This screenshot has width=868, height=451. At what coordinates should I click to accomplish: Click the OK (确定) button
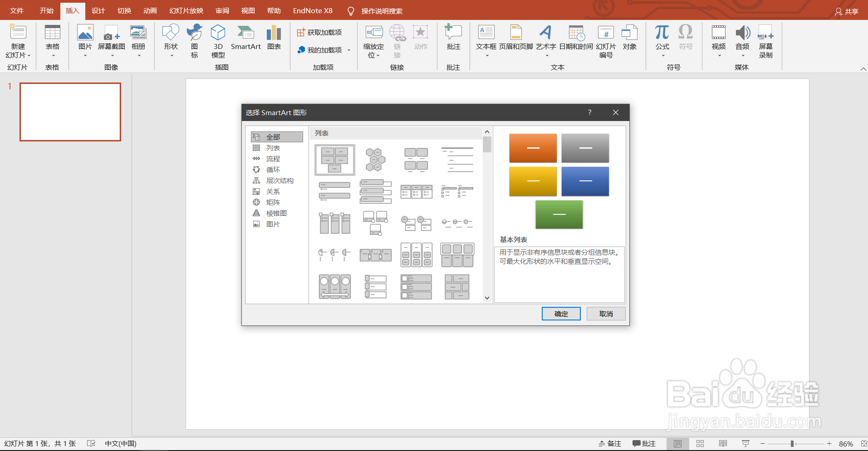(561, 314)
